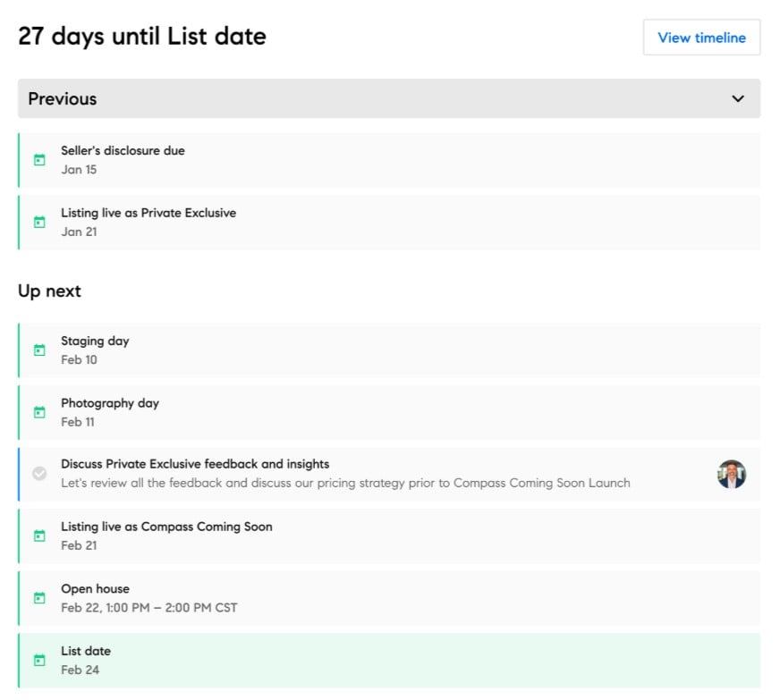Open the Seller's disclosure due item
The height and width of the screenshot is (700, 780).
(x=123, y=151)
